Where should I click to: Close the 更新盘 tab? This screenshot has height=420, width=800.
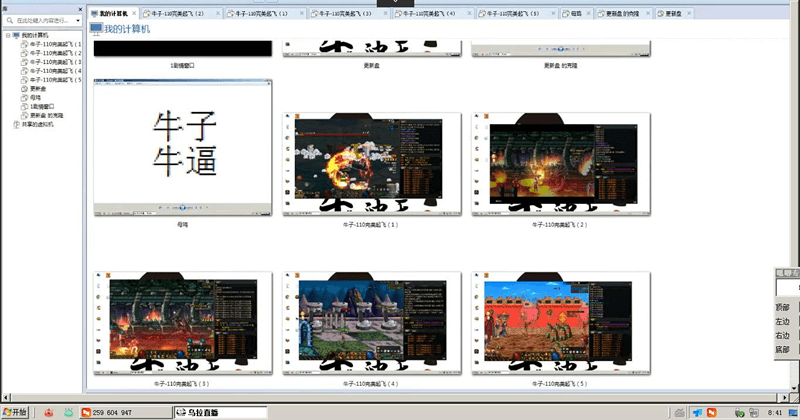click(x=689, y=13)
